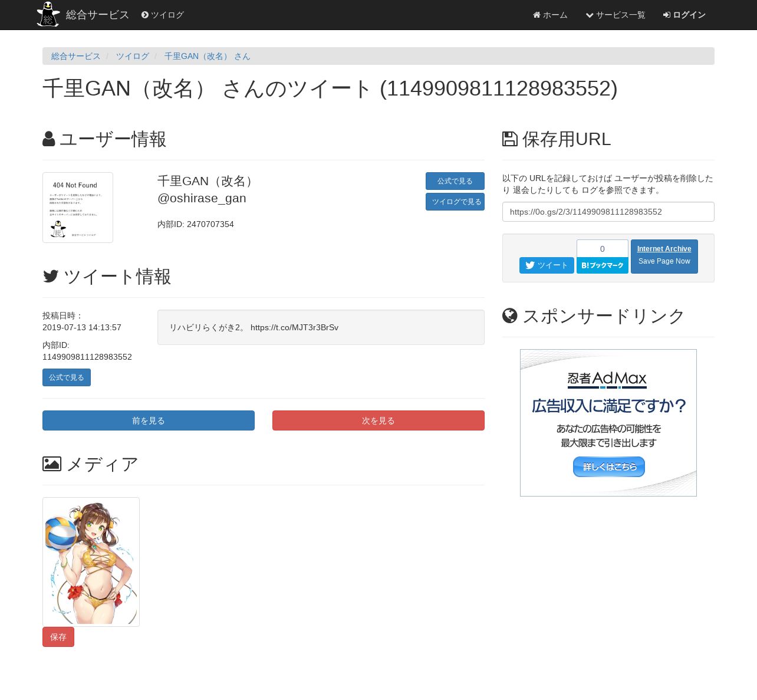Screen dimensions: 757x700
Task: Click the penguin logo in navbar
Action: click(48, 14)
